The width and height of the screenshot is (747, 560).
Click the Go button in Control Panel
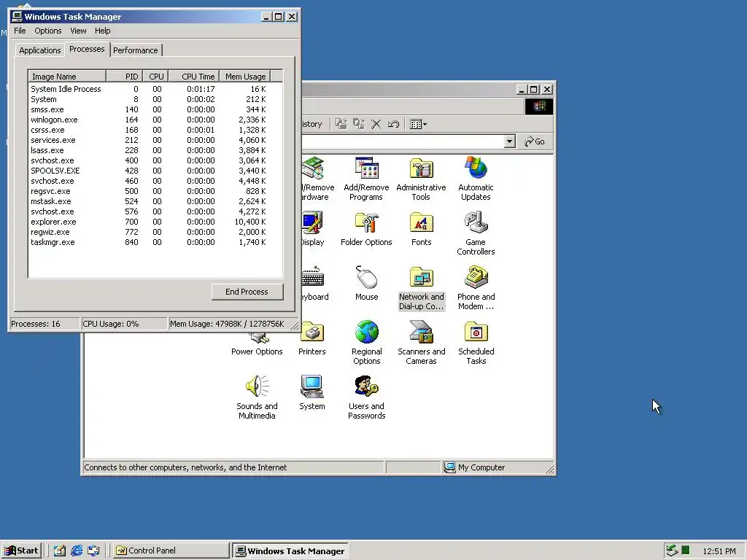[x=535, y=141]
